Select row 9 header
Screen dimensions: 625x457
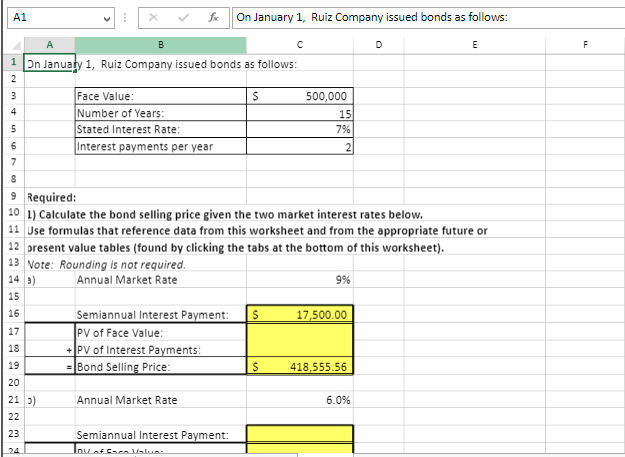click(14, 196)
